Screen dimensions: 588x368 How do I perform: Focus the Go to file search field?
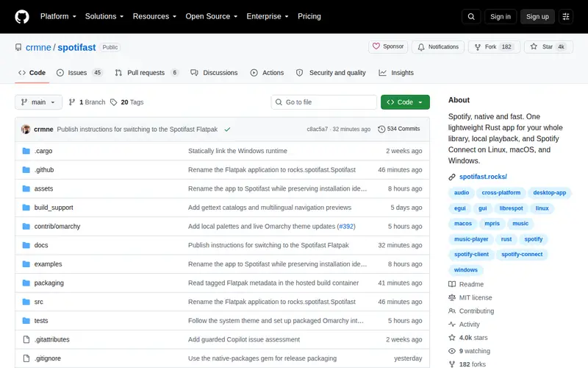tap(323, 102)
